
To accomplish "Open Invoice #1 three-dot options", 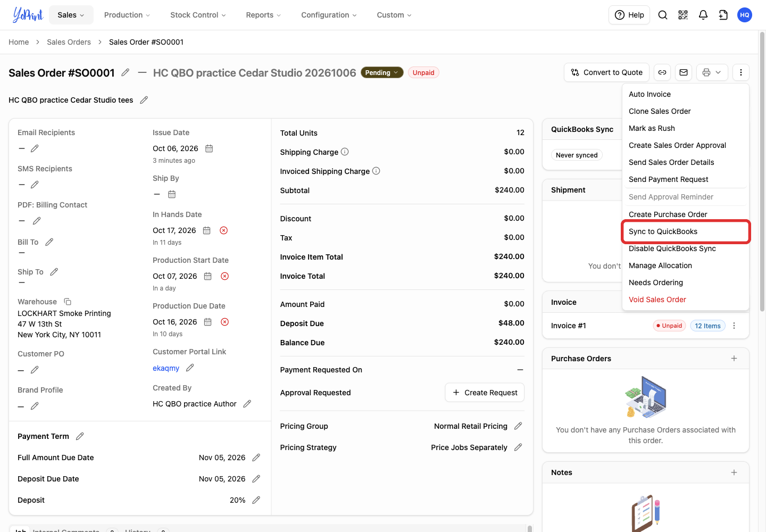I will tap(734, 326).
